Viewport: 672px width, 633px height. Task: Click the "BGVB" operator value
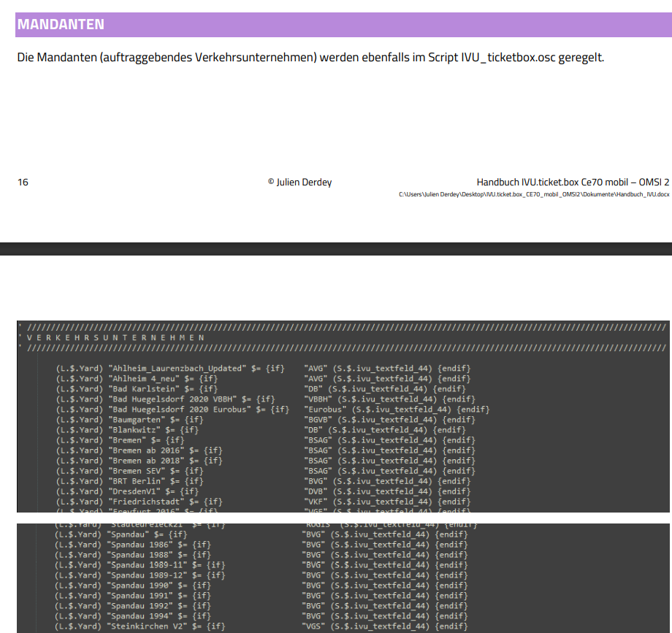tap(318, 420)
